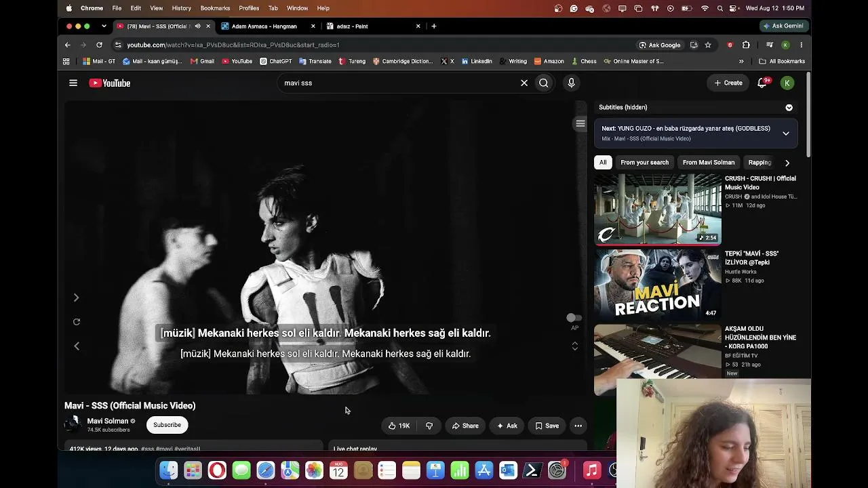Open the ChatGPT bookmark

[275, 61]
